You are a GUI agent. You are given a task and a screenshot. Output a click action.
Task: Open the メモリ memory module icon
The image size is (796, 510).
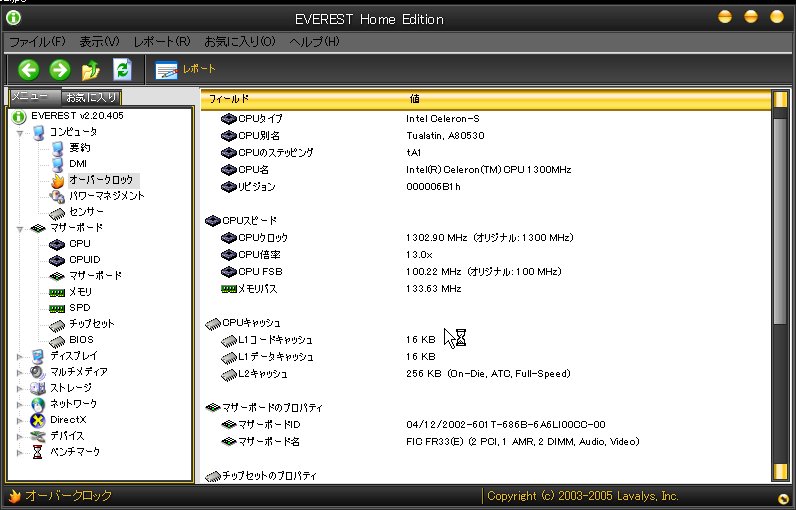pyautogui.click(x=57, y=292)
